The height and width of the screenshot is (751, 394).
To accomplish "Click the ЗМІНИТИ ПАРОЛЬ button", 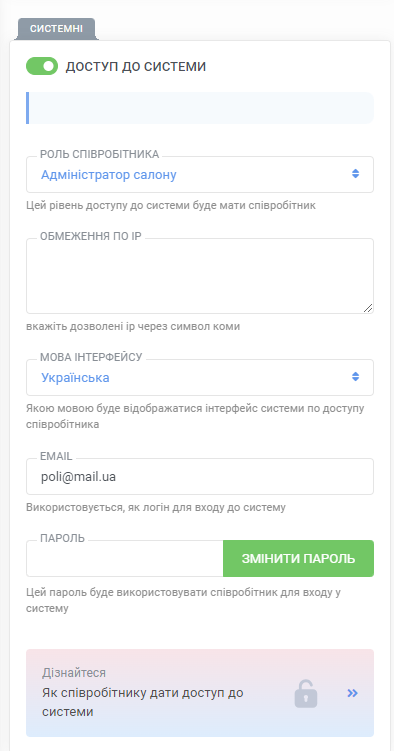I will (298, 558).
